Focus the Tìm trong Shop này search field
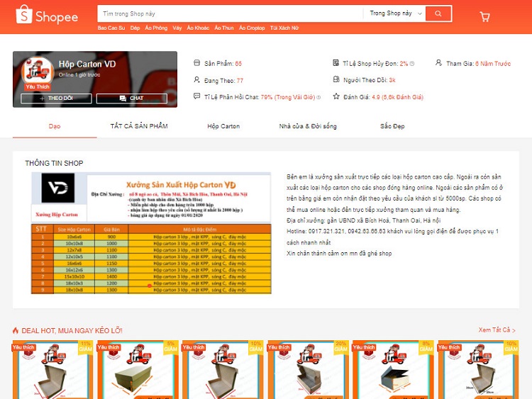The image size is (532, 399). tap(231, 13)
